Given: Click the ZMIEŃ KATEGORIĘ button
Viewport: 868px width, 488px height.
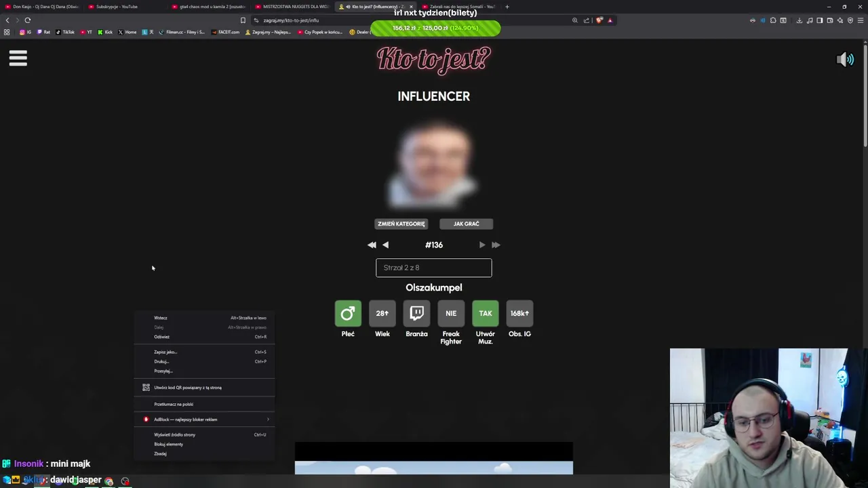Looking at the screenshot, I should click(401, 224).
